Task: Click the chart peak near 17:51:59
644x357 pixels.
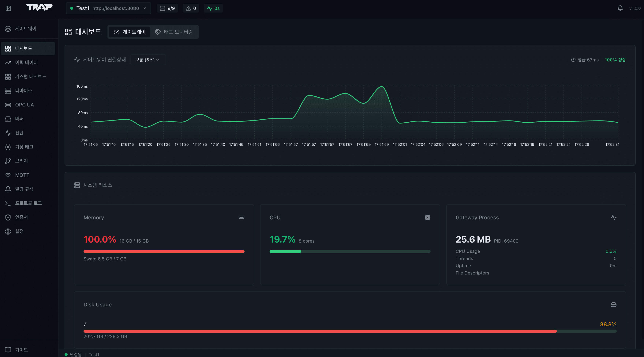Action: tap(381, 87)
